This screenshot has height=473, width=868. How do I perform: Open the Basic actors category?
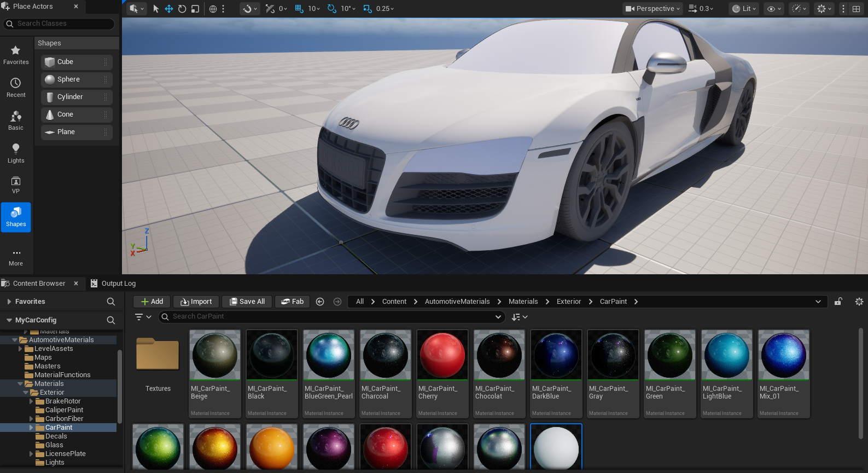16,120
